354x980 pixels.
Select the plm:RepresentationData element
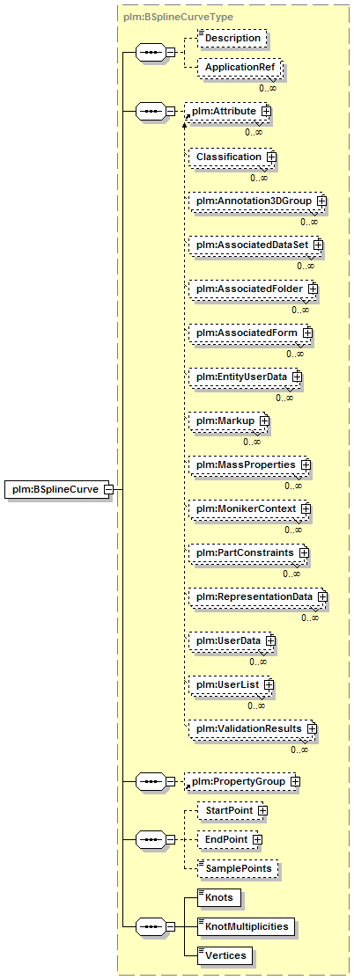(258, 596)
